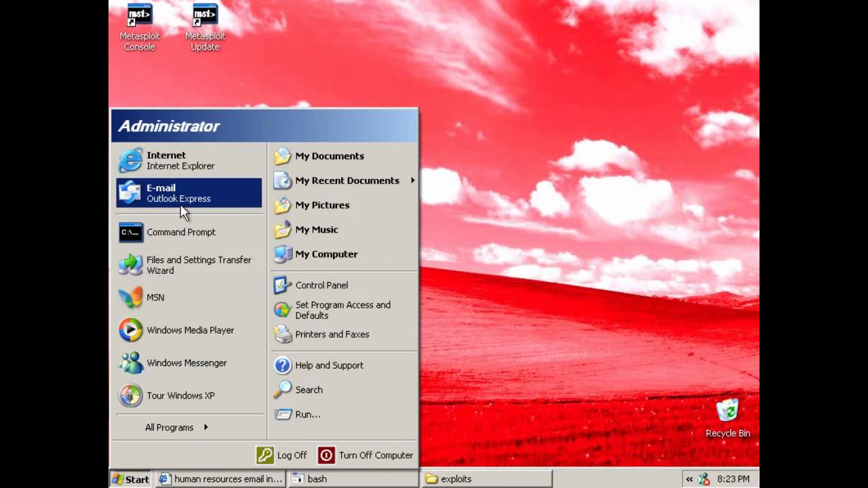The height and width of the screenshot is (488, 868).
Task: Open My Pictures folder entry
Action: coord(344,205)
